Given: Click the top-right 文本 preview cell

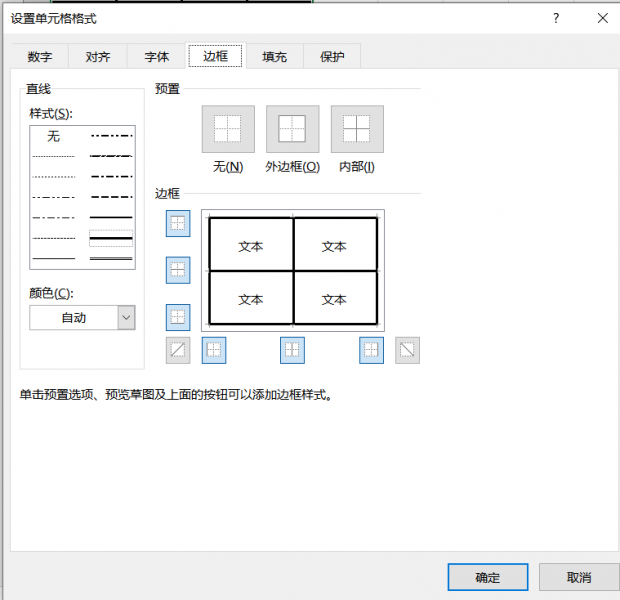Looking at the screenshot, I should pyautogui.click(x=334, y=246).
